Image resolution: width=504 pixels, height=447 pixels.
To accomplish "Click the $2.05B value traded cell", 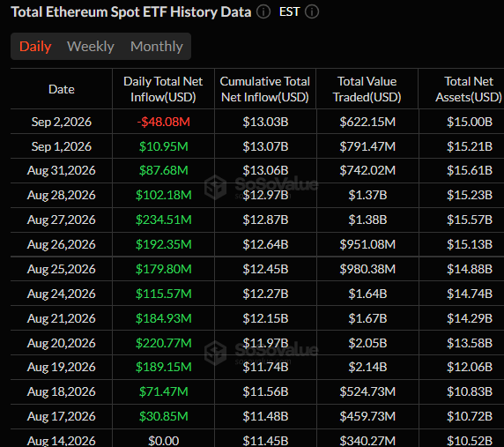I will pyautogui.click(x=367, y=343).
